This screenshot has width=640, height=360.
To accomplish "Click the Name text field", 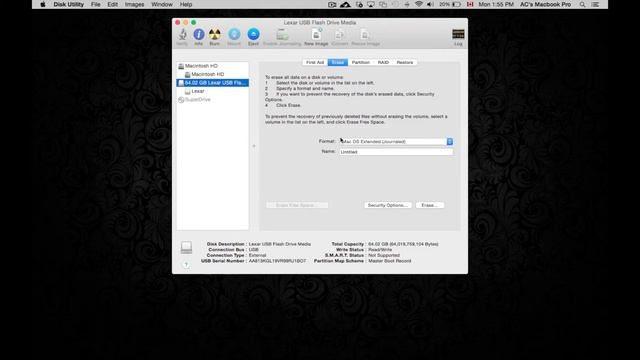I will 396,152.
